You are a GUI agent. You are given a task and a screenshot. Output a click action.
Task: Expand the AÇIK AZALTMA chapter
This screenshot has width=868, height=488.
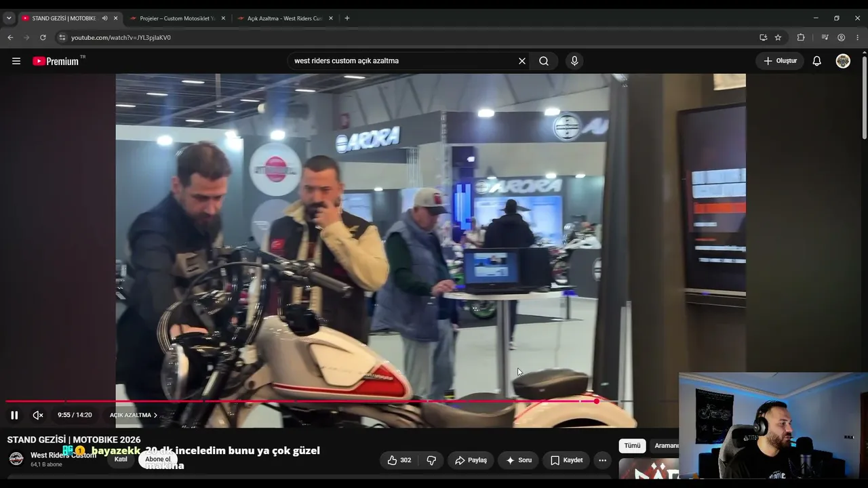click(x=134, y=415)
